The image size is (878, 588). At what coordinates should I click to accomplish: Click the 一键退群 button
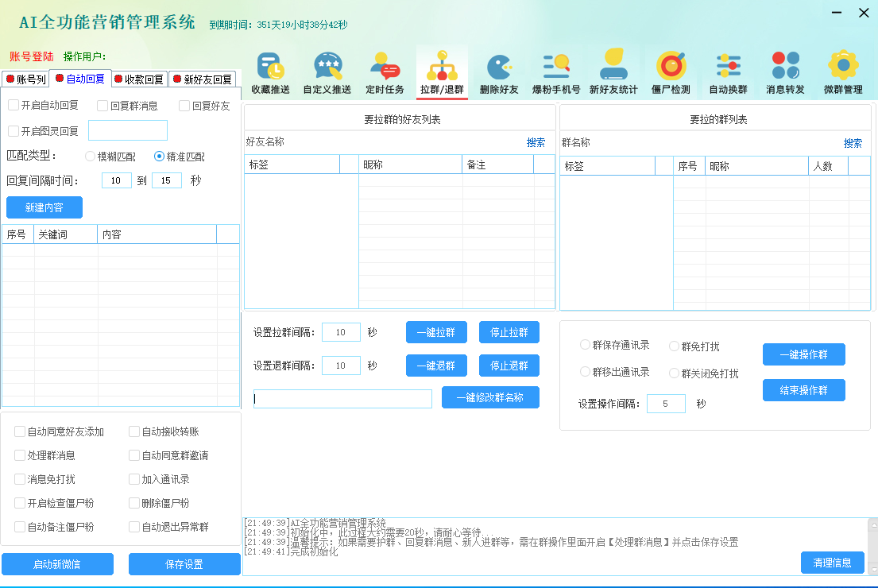pos(436,366)
